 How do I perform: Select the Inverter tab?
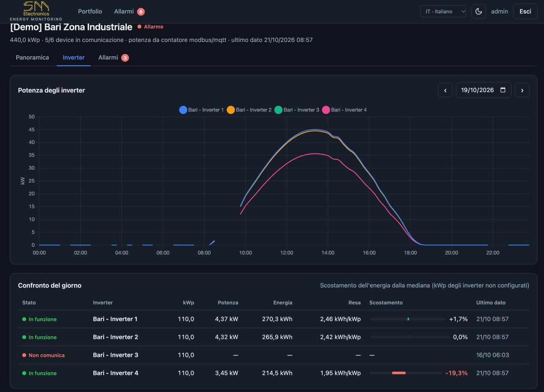pos(74,57)
